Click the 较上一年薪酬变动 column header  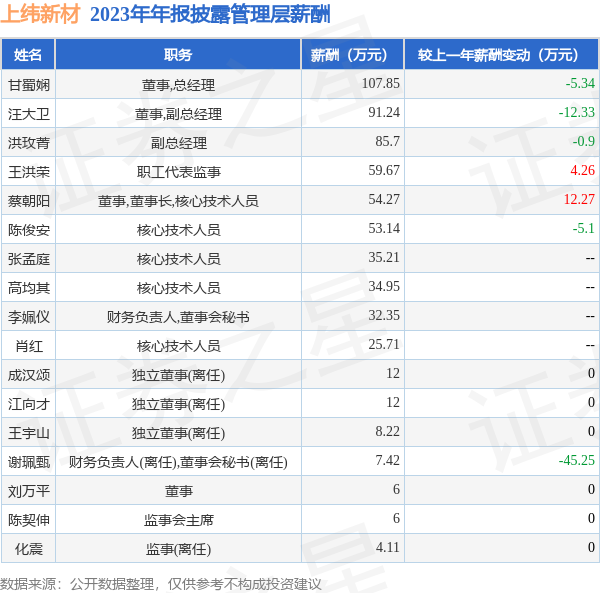[x=500, y=55]
